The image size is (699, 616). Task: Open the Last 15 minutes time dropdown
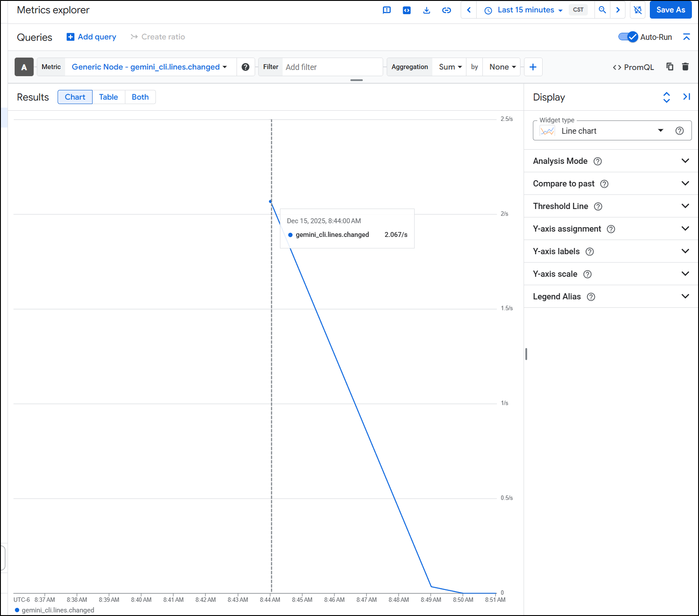[524, 10]
